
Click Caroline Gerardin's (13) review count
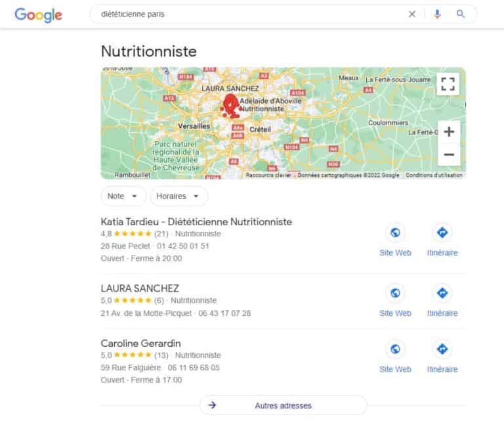(x=161, y=355)
